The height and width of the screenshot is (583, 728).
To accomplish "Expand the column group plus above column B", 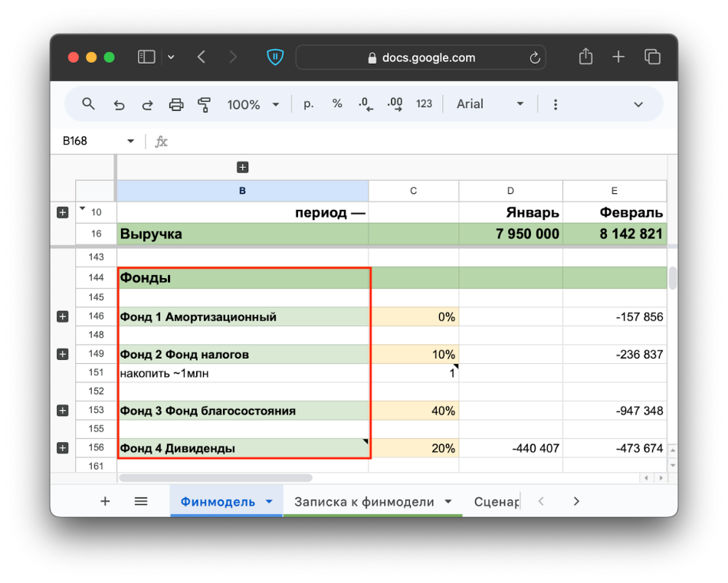I will 242,167.
